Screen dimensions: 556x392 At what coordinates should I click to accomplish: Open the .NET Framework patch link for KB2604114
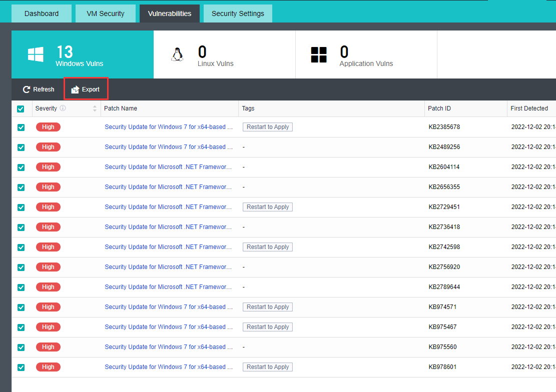tap(169, 167)
